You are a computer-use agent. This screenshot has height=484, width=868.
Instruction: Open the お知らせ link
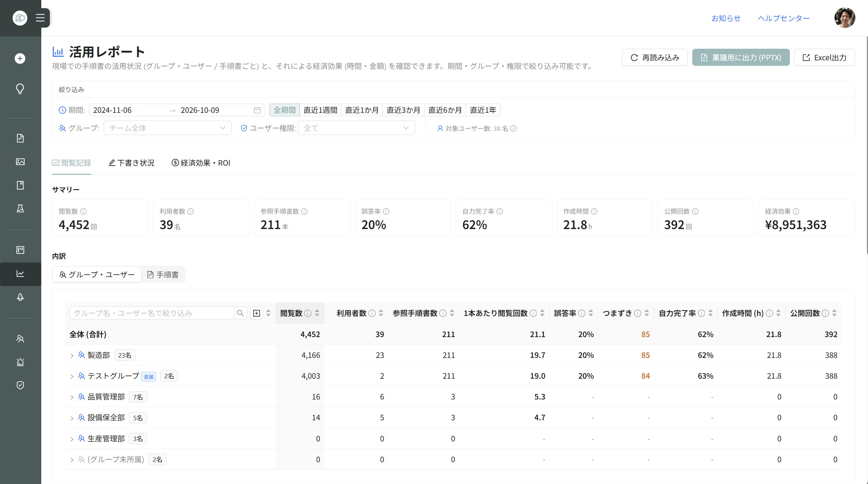point(726,18)
